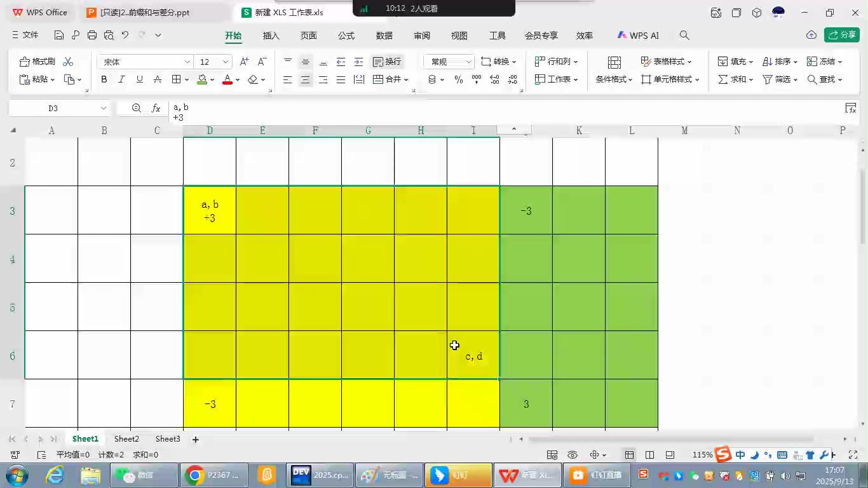
Task: Open Rows and Columns (行和列) menu
Action: [557, 62]
